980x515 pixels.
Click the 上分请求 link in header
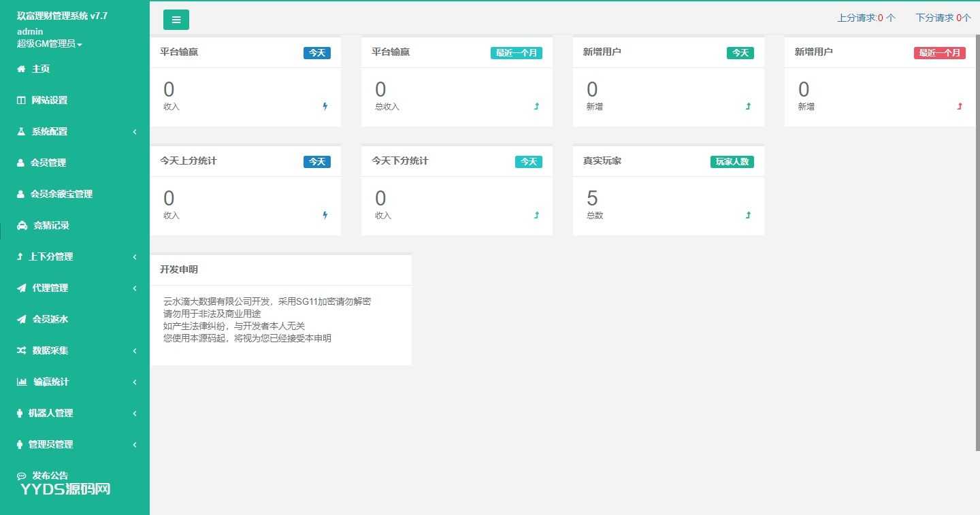click(866, 18)
